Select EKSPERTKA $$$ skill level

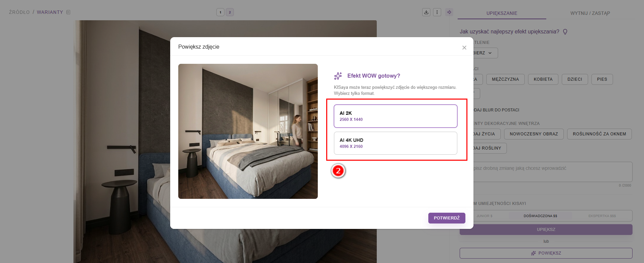point(602,216)
